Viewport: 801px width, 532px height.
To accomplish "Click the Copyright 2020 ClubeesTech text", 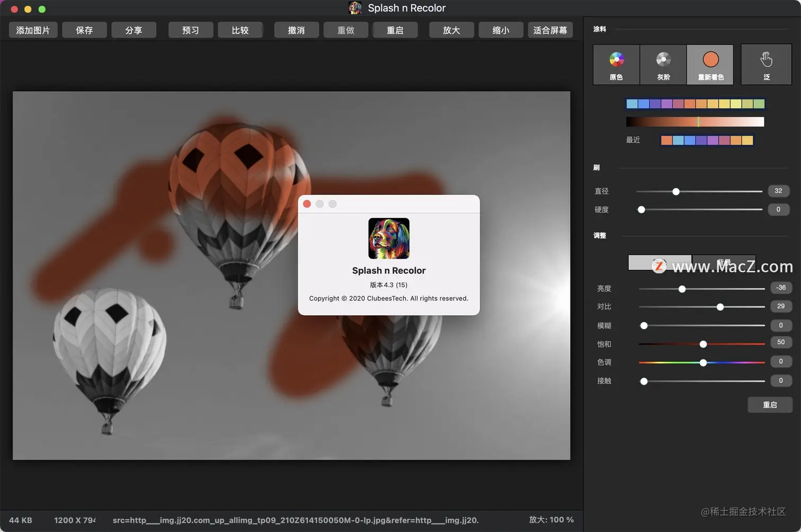I will [389, 298].
